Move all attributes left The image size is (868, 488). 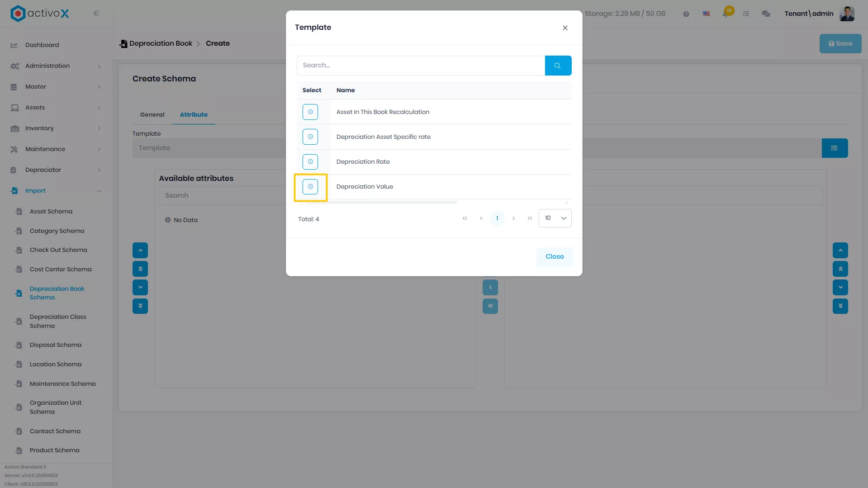pos(490,307)
